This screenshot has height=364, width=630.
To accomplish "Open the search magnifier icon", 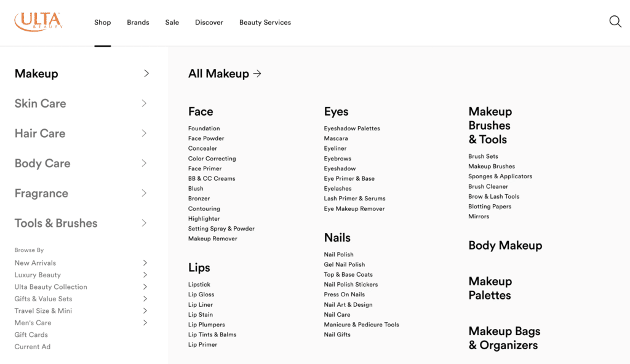I will click(x=615, y=22).
